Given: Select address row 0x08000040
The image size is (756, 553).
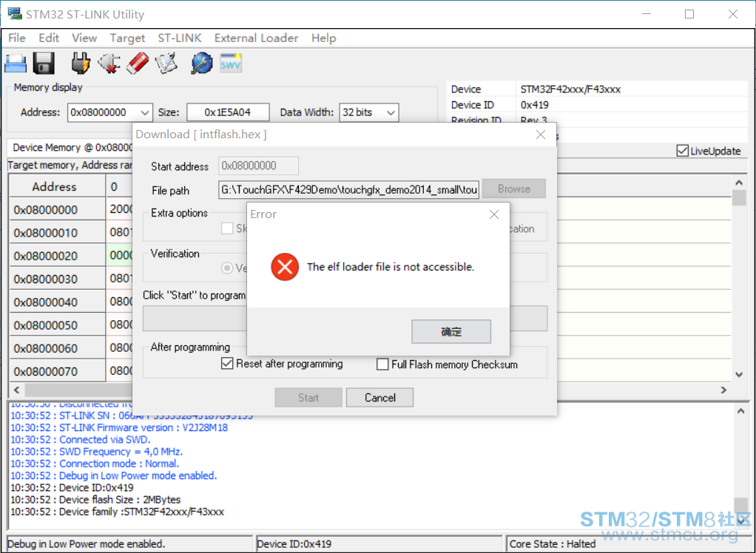Looking at the screenshot, I should coord(57,302).
